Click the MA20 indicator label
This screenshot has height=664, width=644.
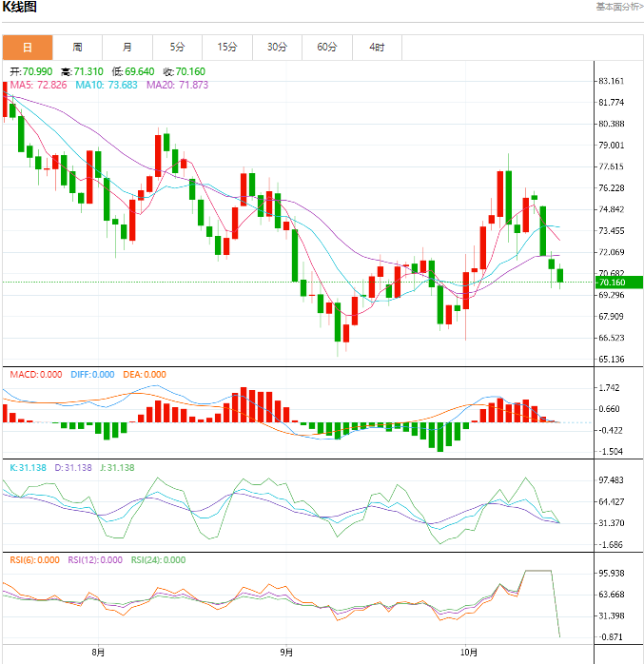pos(177,85)
